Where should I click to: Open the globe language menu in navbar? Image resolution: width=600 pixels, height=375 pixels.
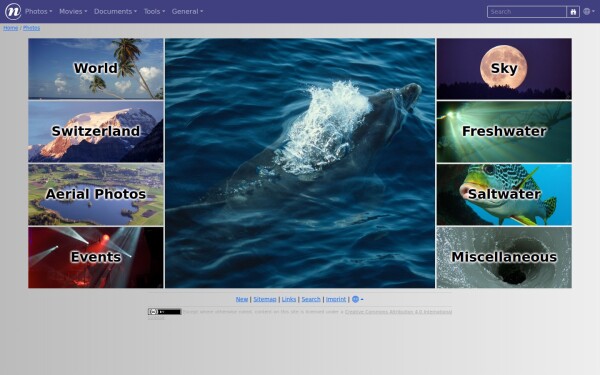(x=589, y=11)
